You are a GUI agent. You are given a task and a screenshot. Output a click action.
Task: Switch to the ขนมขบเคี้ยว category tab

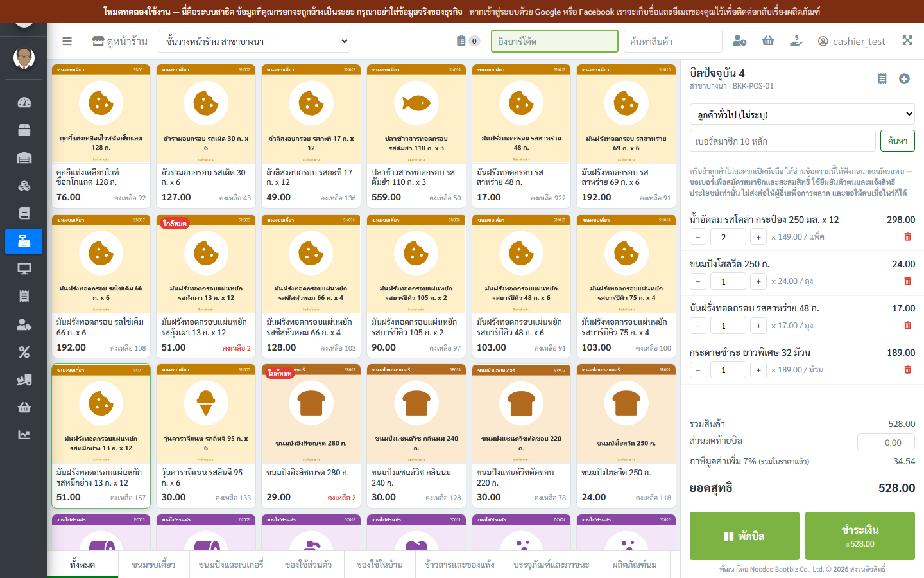click(154, 565)
